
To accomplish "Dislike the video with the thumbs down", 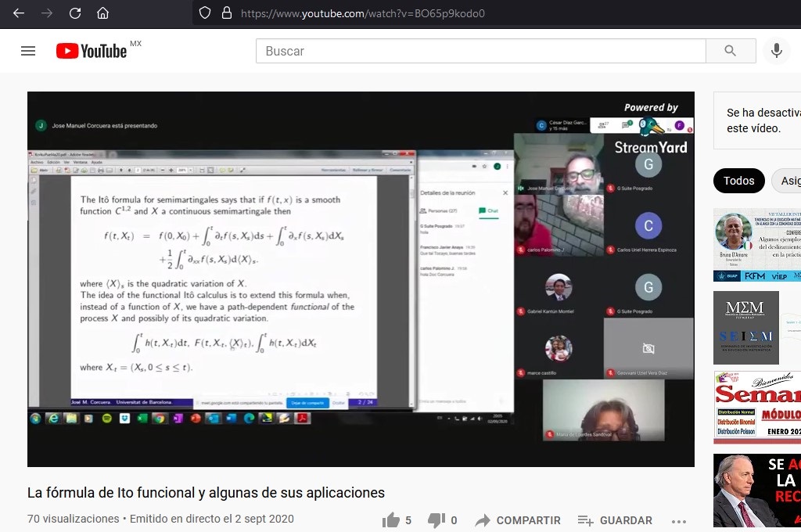I will coord(436,520).
